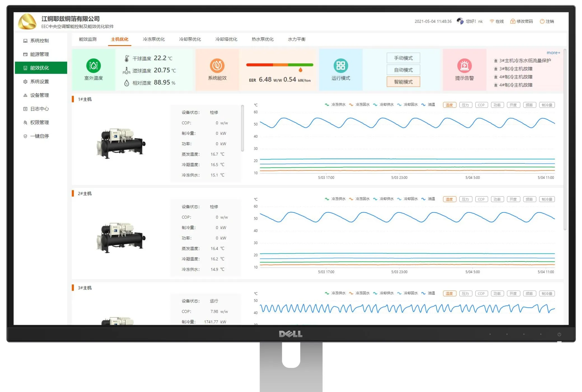Click the more+ alarm link
Image resolution: width=582 pixels, height=392 pixels.
click(x=553, y=52)
